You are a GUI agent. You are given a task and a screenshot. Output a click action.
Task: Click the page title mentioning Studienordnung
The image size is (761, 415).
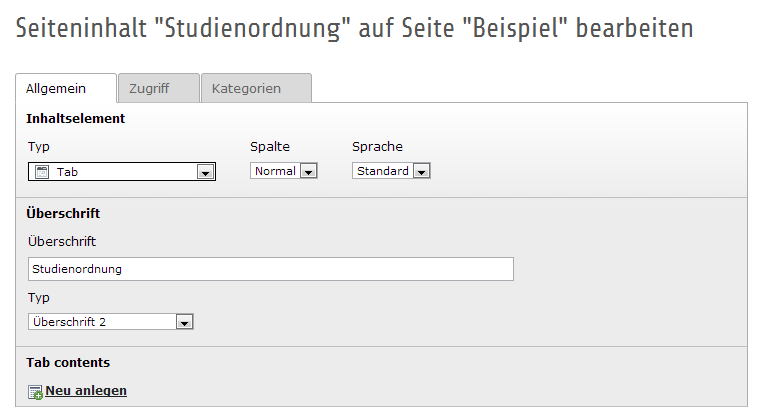[355, 28]
